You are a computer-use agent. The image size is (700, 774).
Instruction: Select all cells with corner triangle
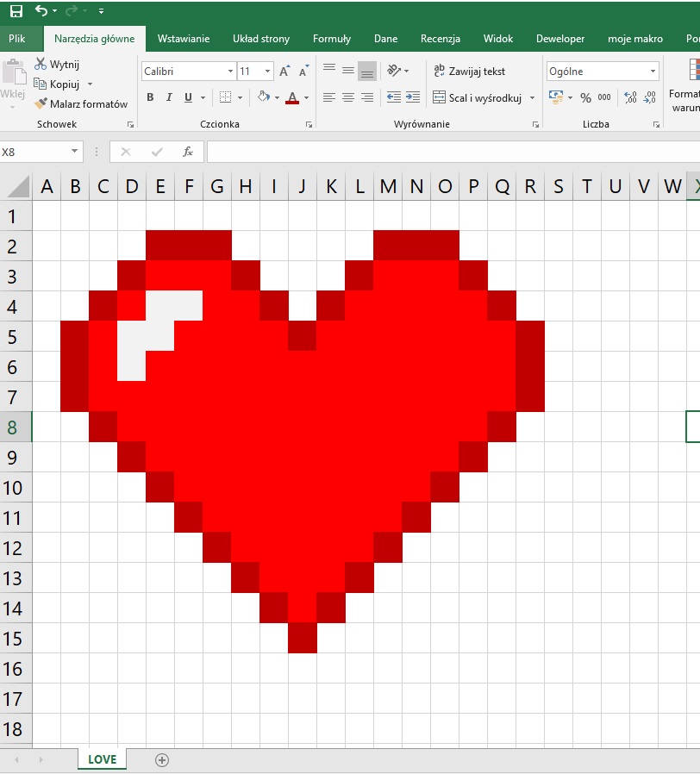[18, 186]
